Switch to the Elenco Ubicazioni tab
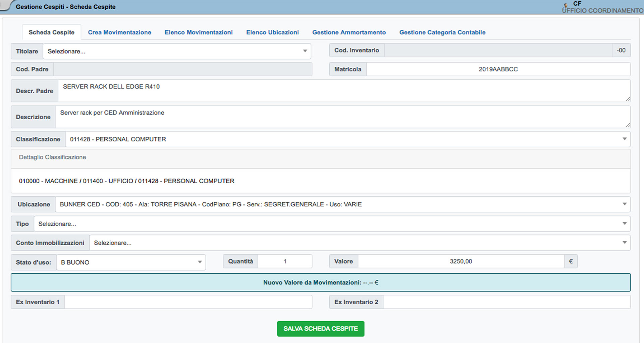 point(272,32)
